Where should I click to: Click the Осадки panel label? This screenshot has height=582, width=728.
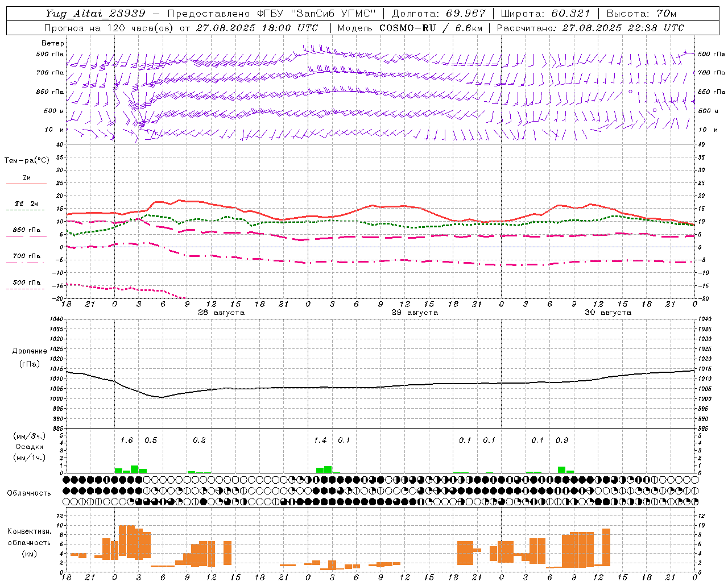pyautogui.click(x=30, y=447)
